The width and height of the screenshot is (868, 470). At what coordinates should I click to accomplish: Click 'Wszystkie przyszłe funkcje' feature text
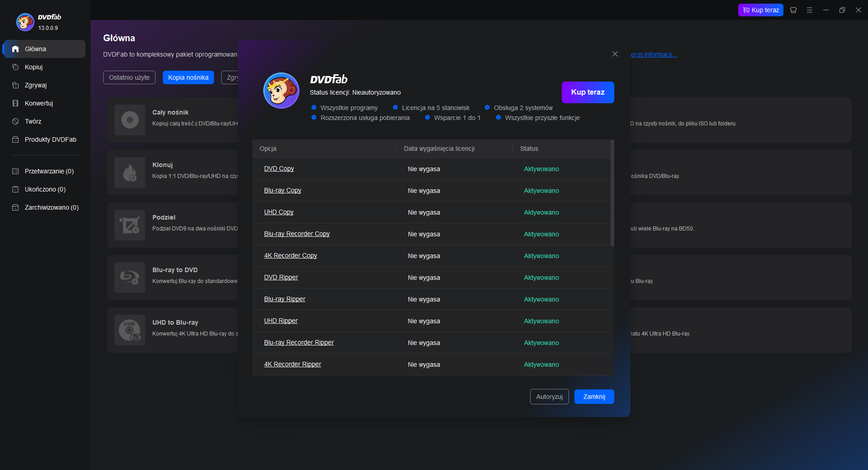(542, 118)
